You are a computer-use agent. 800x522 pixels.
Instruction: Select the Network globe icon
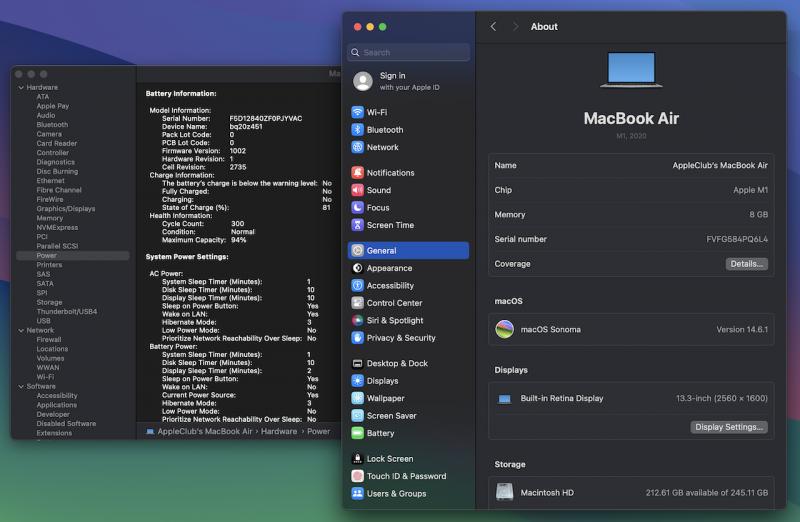tap(358, 147)
